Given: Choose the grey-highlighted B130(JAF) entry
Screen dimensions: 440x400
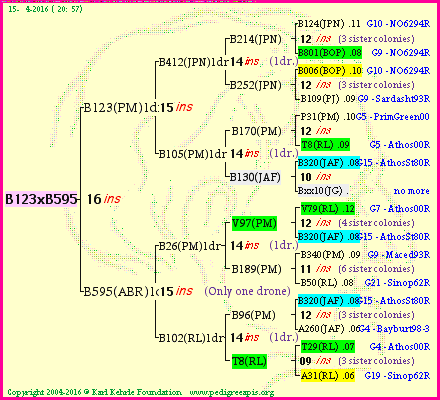Looking at the screenshot, I should [x=255, y=177].
